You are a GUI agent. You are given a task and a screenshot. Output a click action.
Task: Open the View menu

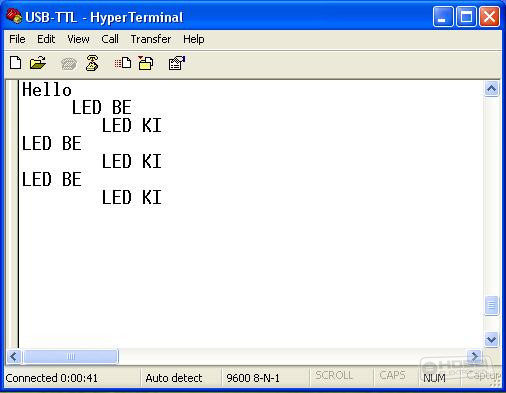pos(78,39)
